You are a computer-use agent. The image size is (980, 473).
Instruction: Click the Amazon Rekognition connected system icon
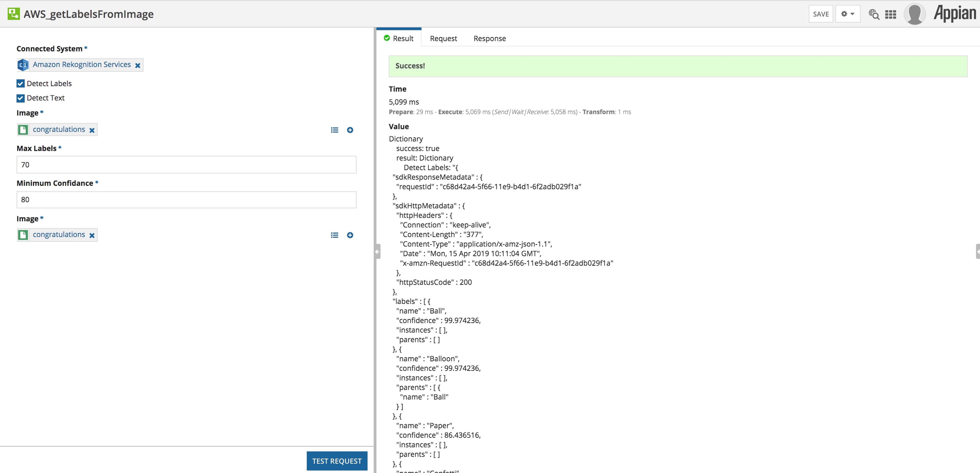pyautogui.click(x=23, y=65)
